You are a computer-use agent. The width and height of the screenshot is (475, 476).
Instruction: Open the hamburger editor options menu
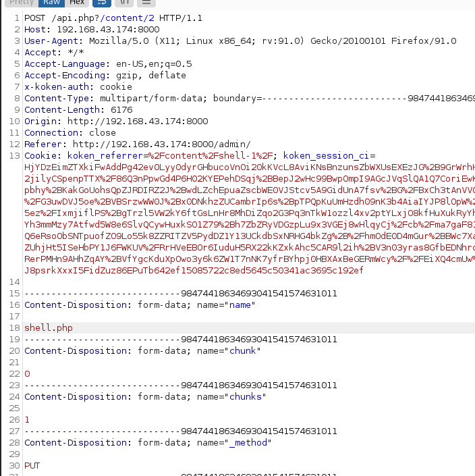click(146, 3)
